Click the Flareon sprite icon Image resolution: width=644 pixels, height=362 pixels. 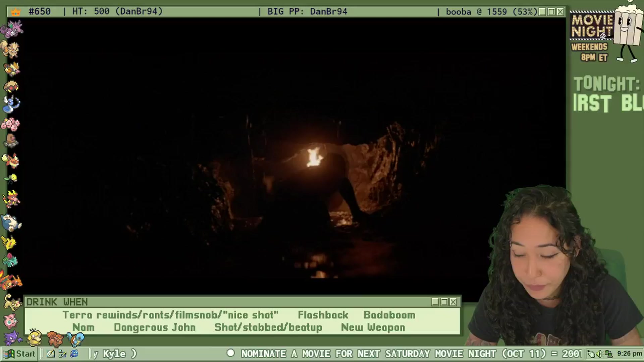click(11, 160)
